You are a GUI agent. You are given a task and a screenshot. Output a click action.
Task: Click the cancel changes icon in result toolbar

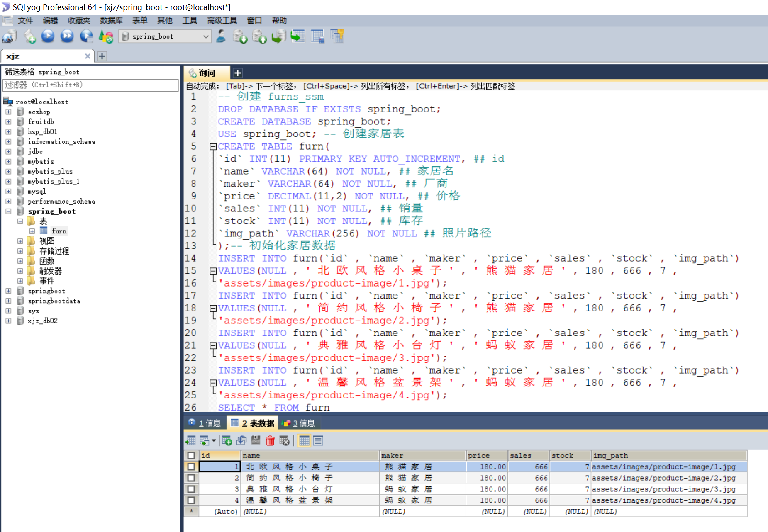[x=284, y=440]
